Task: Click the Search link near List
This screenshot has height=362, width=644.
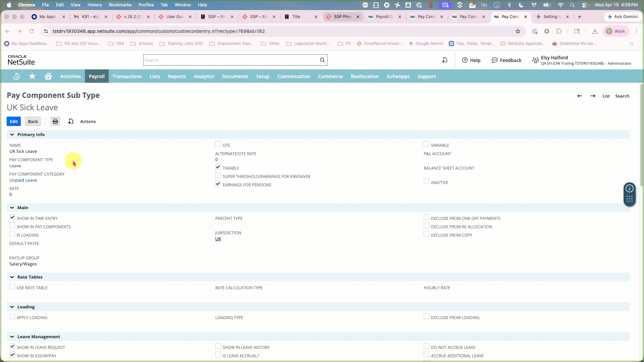Action: [622, 96]
